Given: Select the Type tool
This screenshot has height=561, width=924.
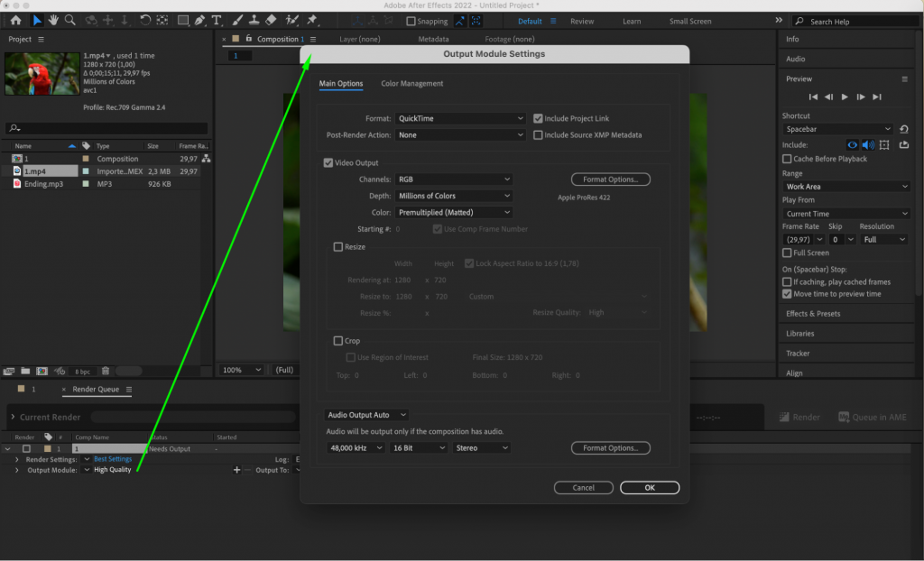Looking at the screenshot, I should pyautogui.click(x=216, y=20).
